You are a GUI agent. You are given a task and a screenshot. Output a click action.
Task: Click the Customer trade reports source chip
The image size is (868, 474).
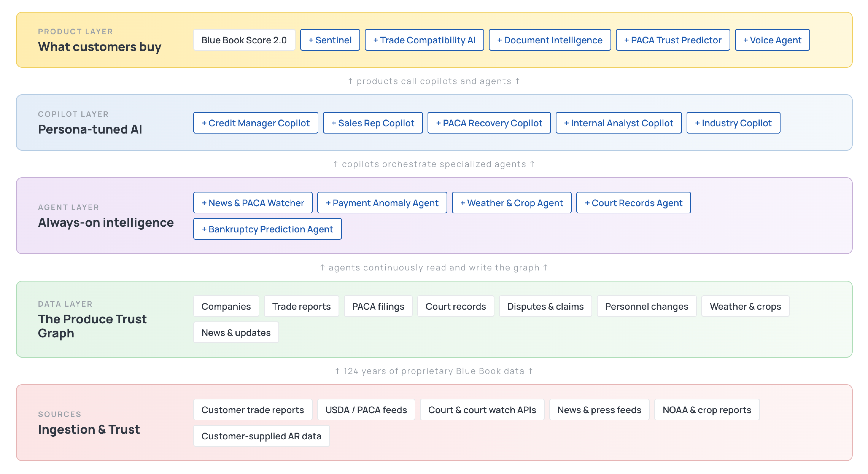coord(253,410)
